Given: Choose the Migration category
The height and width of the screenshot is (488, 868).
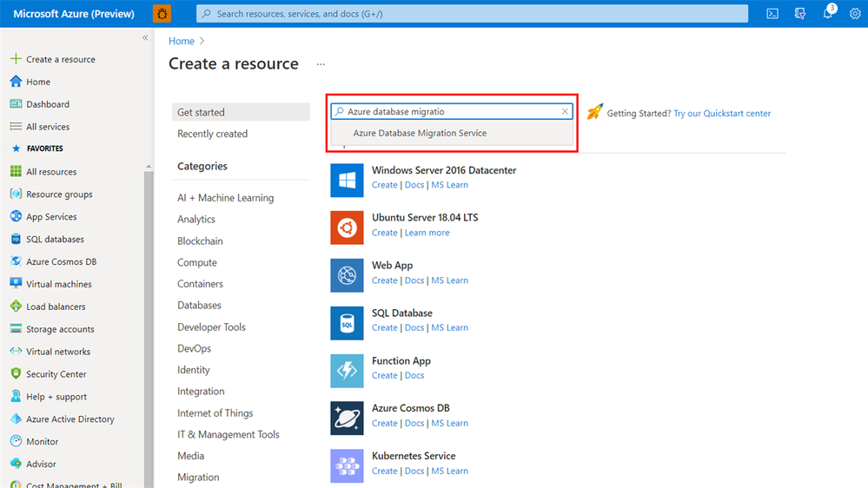Looking at the screenshot, I should (x=198, y=478).
